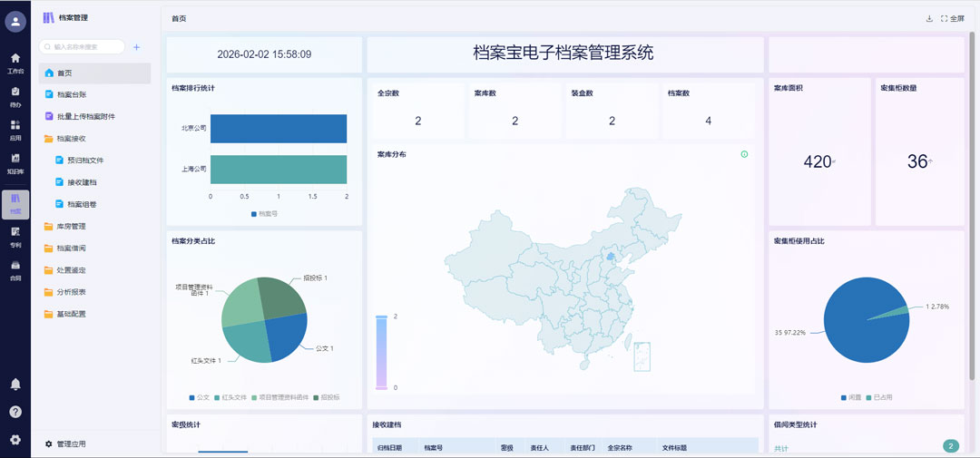Click the notification bell icon
Screen dimensions: 980x458
[15, 385]
